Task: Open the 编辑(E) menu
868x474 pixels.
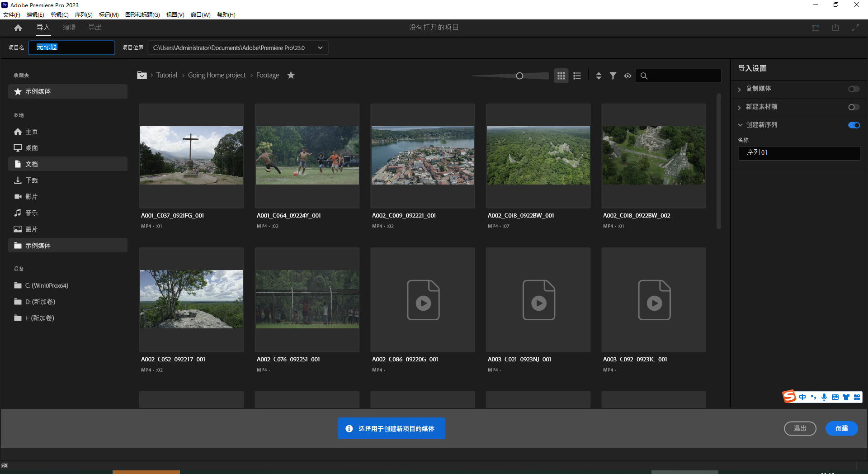Action: [35, 15]
